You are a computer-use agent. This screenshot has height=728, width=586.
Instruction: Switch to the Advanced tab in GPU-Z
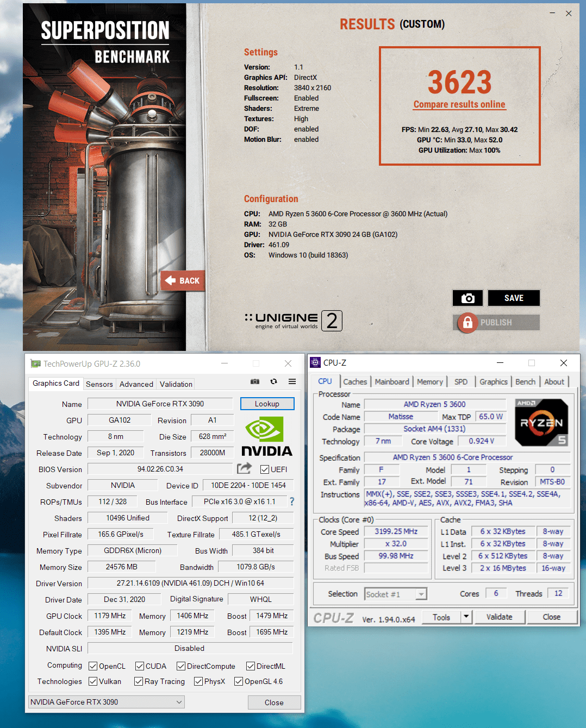tap(136, 384)
